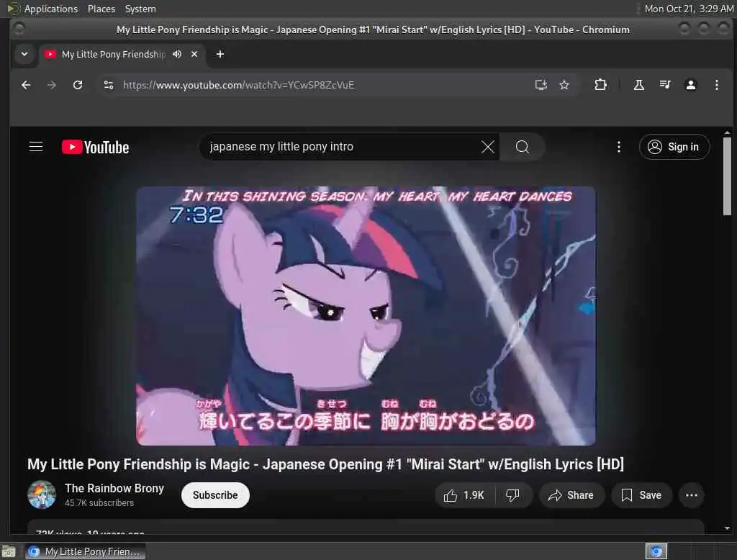
Task: Open Chrome Labs flask icon
Action: (x=639, y=85)
